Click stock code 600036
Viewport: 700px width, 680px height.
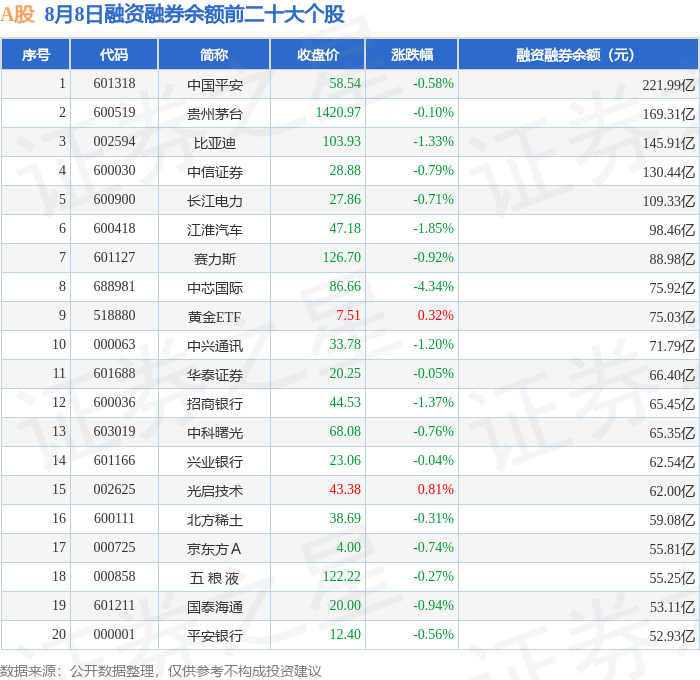click(114, 402)
